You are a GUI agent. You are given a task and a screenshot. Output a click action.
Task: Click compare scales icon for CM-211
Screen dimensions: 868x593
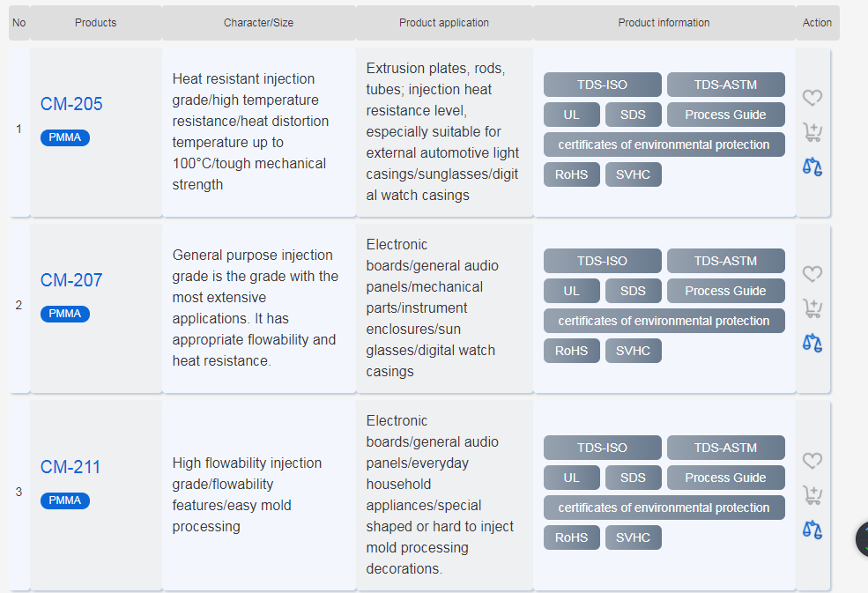812,529
